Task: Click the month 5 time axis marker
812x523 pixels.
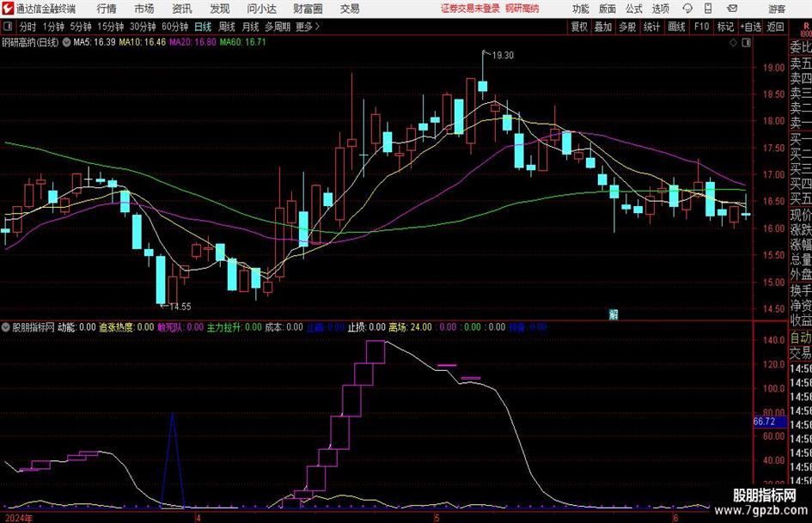Action: click(x=437, y=518)
